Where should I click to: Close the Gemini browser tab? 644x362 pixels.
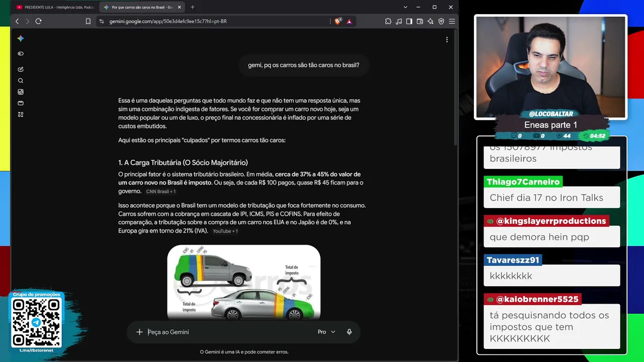[180, 7]
